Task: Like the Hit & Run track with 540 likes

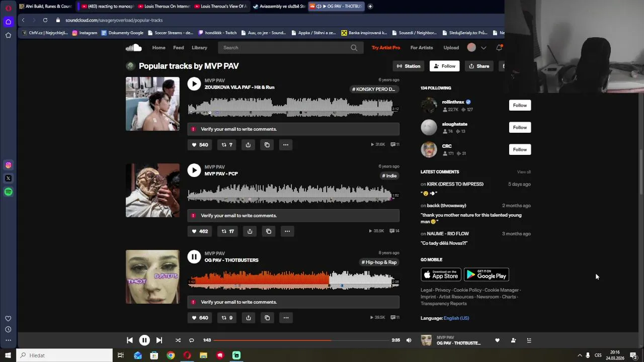Action: tap(200, 145)
